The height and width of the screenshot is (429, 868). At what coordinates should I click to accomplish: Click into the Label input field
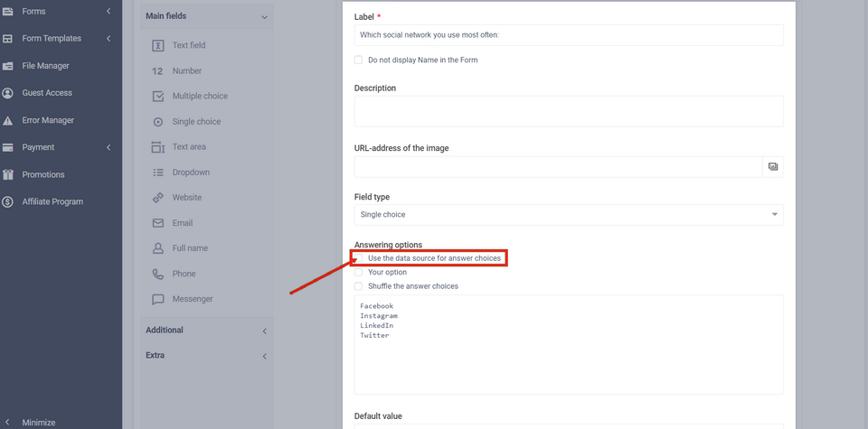[569, 35]
